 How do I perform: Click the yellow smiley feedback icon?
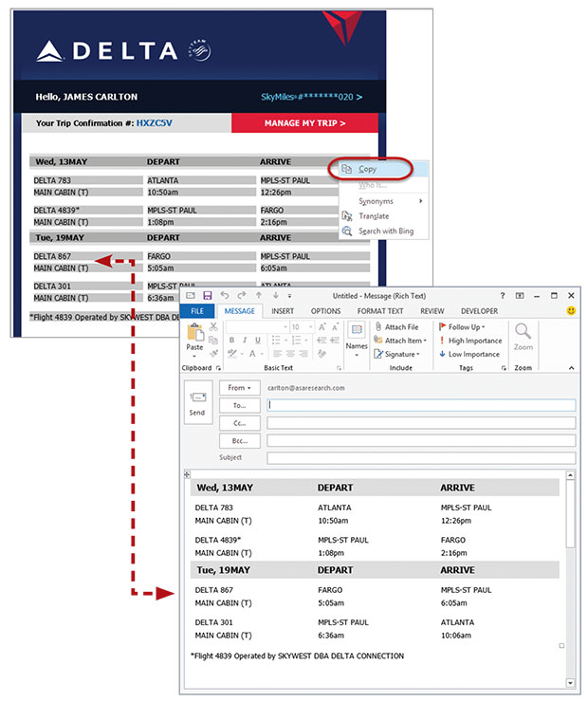(571, 310)
